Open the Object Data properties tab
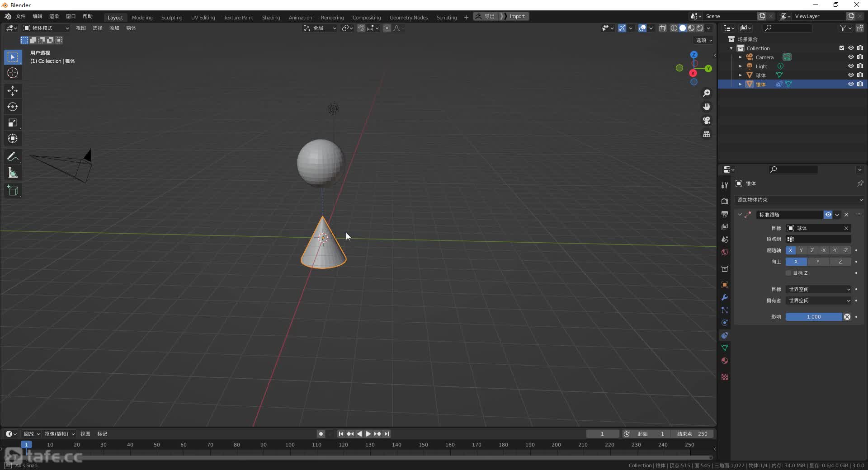The image size is (868, 470). click(x=725, y=348)
